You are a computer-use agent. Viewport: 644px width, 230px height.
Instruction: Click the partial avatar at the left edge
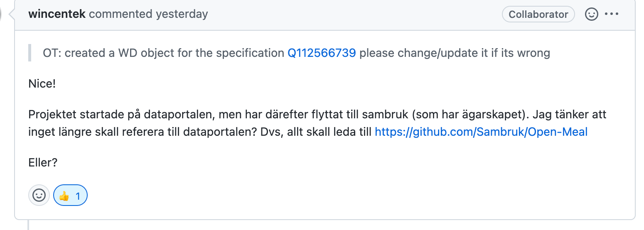pos(2,14)
